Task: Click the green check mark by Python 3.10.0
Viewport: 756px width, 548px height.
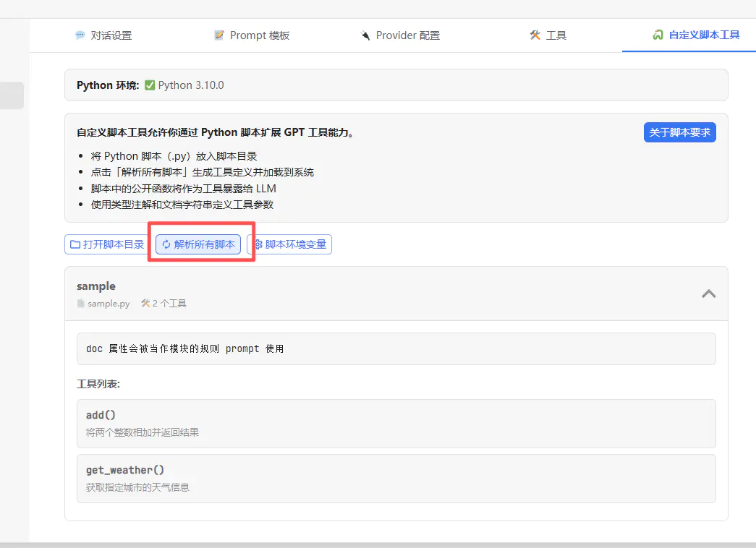Action: [150, 85]
